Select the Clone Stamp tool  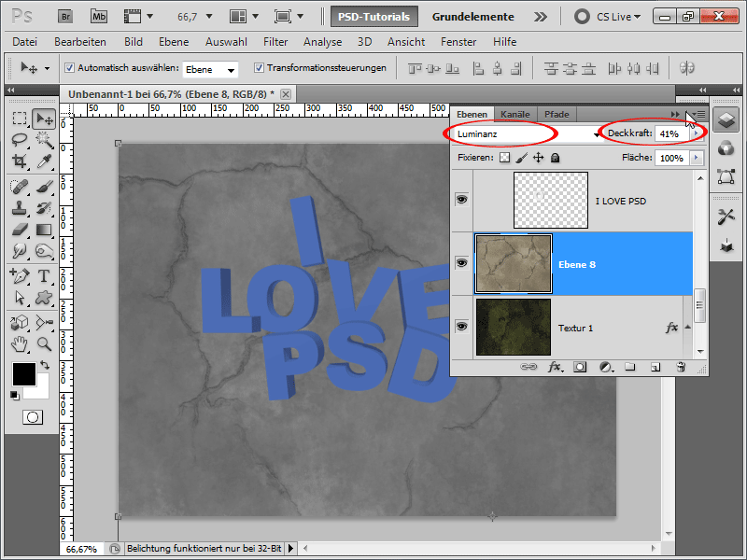pyautogui.click(x=20, y=208)
